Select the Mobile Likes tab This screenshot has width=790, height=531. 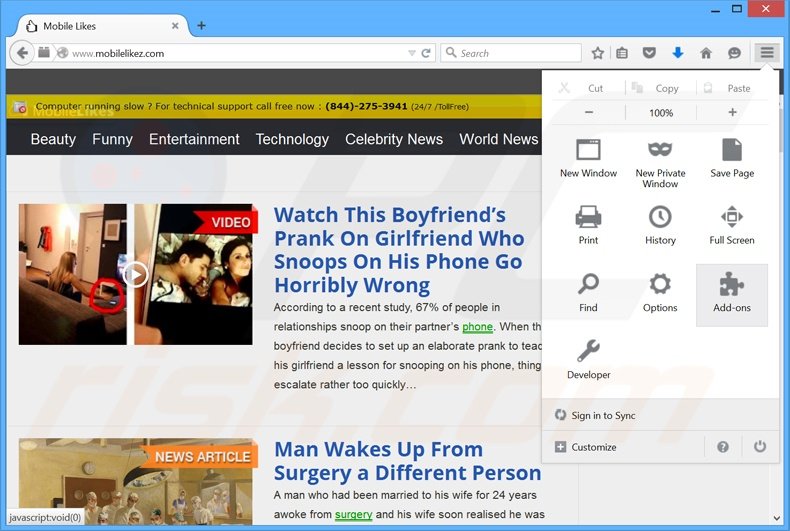tap(103, 26)
